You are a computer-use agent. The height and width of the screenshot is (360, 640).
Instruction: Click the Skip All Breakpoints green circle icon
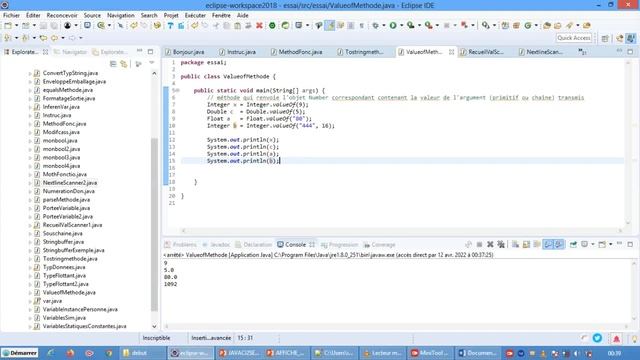pyautogui.click(x=272, y=25)
